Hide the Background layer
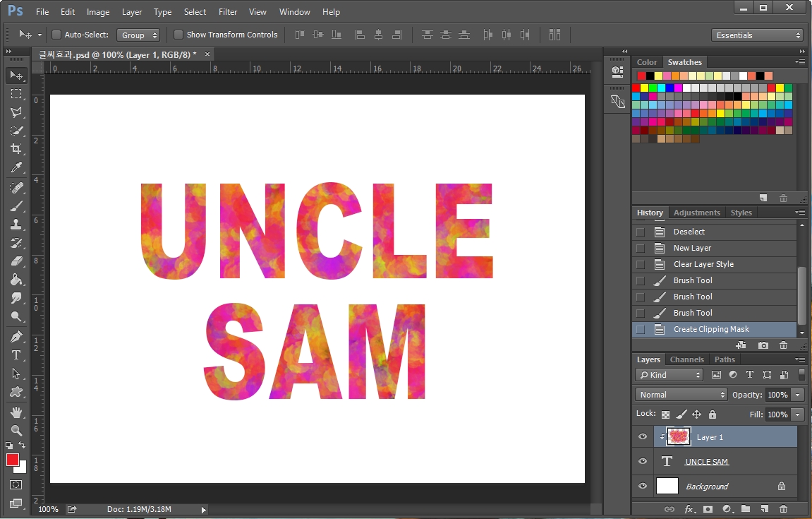 point(643,487)
